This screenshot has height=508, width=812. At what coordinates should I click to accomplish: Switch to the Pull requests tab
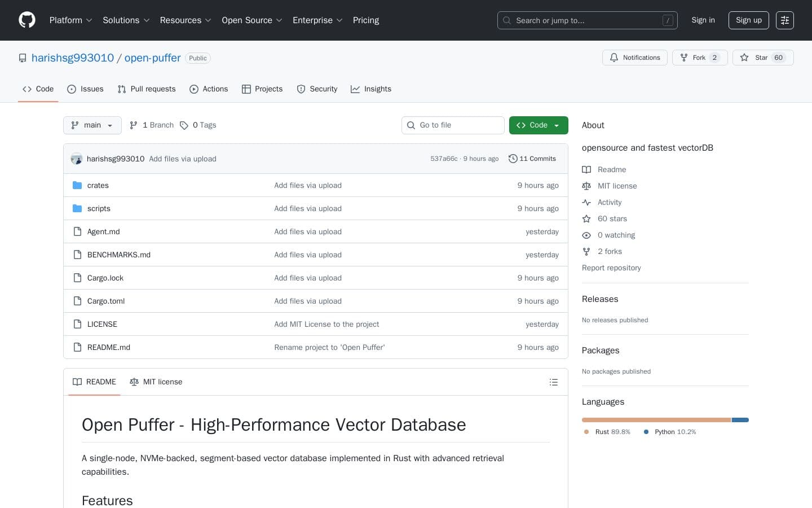click(146, 89)
